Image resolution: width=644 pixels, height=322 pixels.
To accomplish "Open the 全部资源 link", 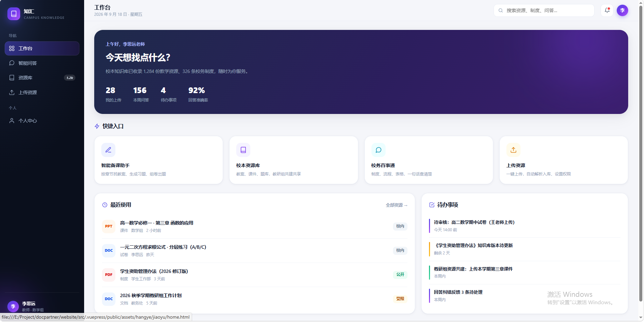I will pos(397,205).
